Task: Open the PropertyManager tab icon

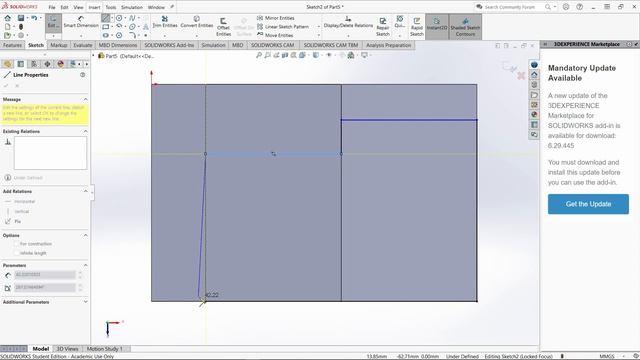Action: [20, 64]
